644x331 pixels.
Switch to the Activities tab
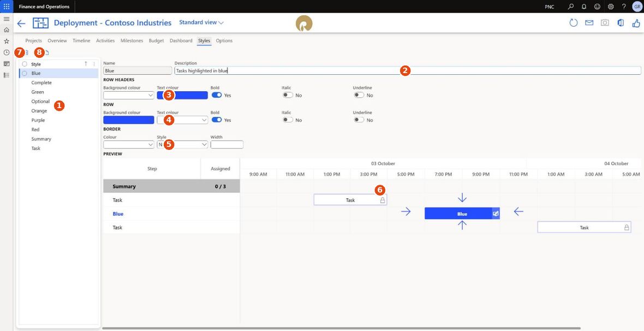click(x=105, y=41)
